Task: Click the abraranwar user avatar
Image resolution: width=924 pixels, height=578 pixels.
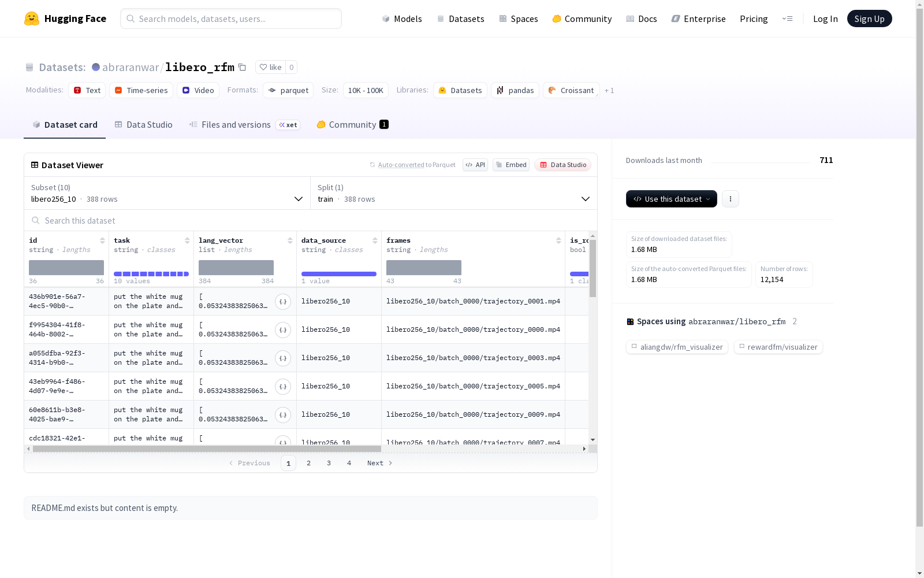Action: point(96,67)
